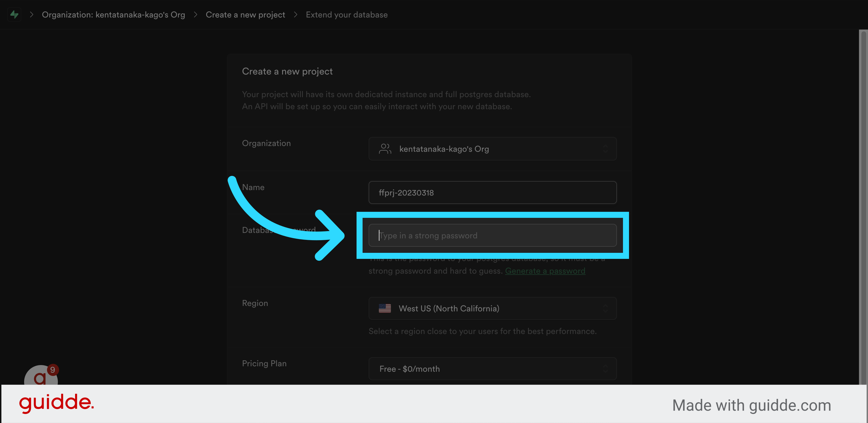This screenshot has height=423, width=868.
Task: Open Organization breadcrumb kentatanaka-kago's Org
Action: click(113, 14)
